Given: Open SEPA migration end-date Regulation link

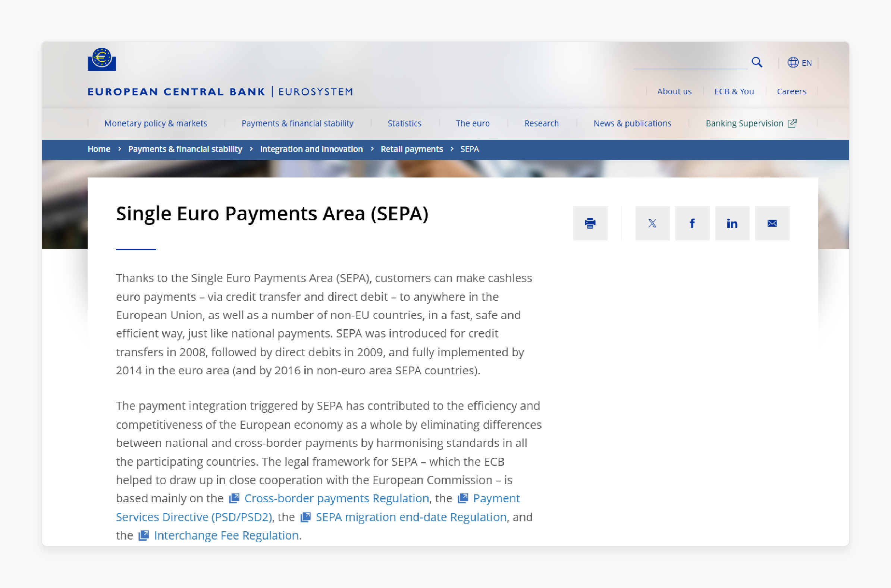Looking at the screenshot, I should (x=411, y=517).
